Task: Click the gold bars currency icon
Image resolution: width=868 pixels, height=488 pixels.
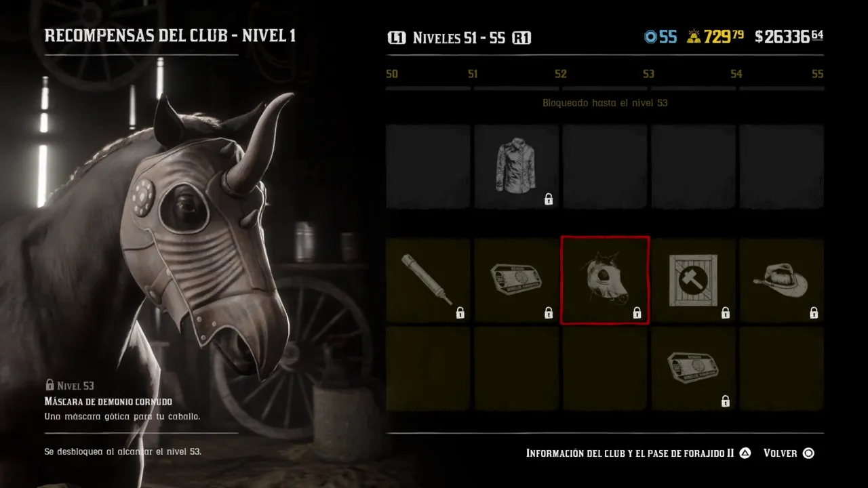Action: click(x=693, y=37)
